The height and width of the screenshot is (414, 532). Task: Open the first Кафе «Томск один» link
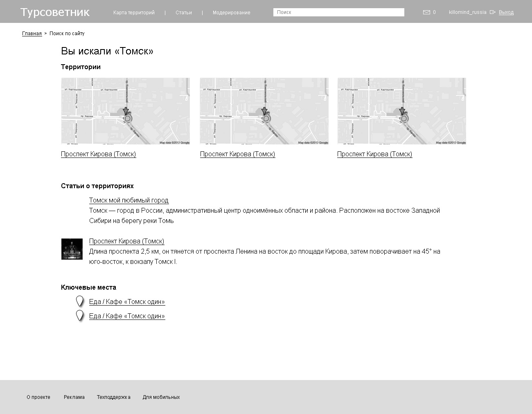[x=127, y=301]
